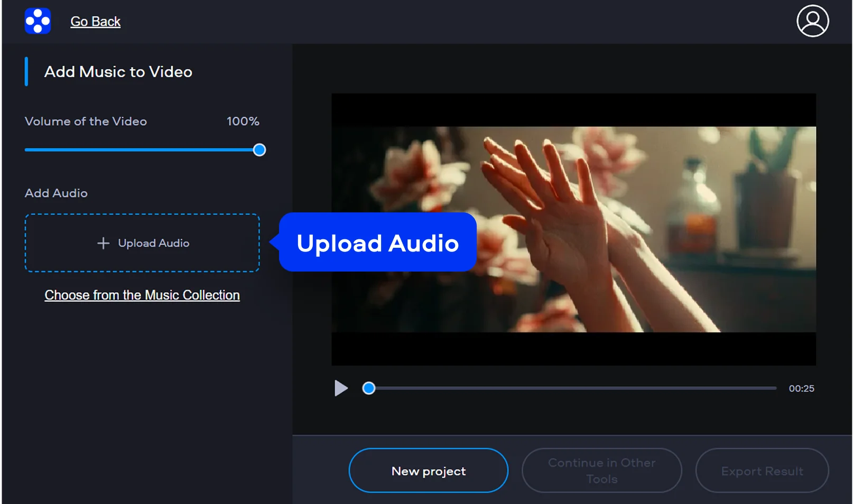Click Continue in Other Tools button
The image size is (854, 504).
click(x=601, y=471)
